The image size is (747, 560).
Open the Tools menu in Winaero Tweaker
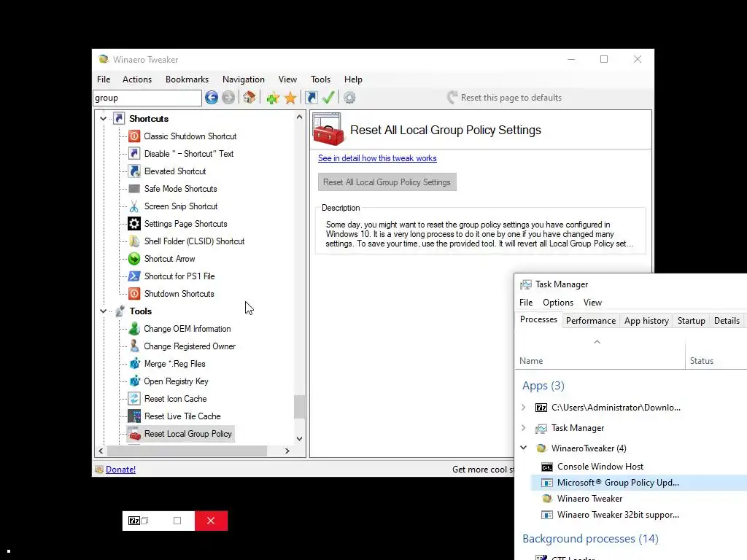pyautogui.click(x=320, y=79)
